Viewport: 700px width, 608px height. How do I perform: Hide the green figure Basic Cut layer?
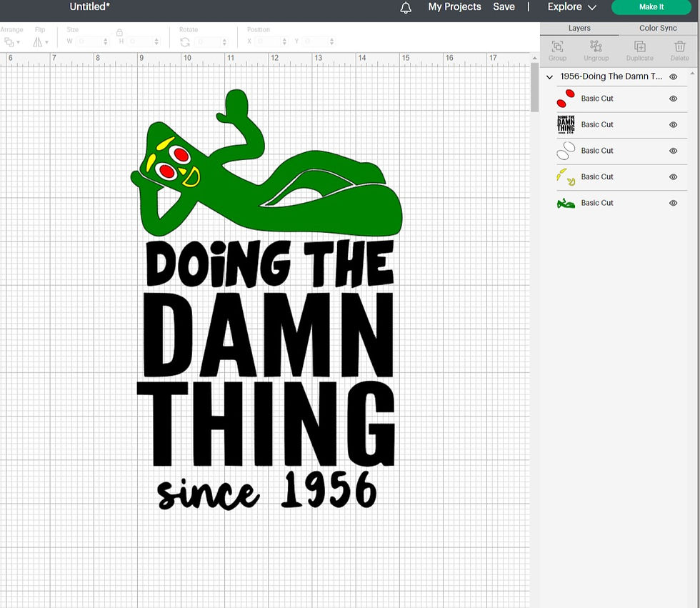673,203
